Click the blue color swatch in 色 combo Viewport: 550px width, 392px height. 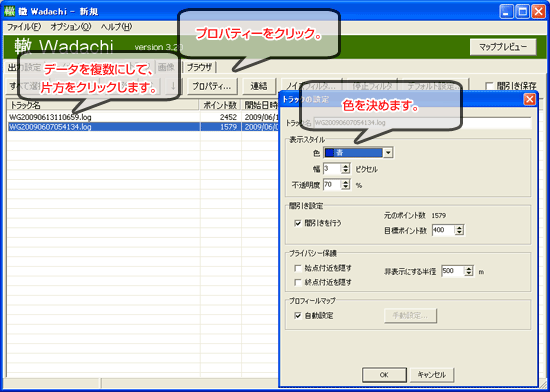(x=330, y=153)
